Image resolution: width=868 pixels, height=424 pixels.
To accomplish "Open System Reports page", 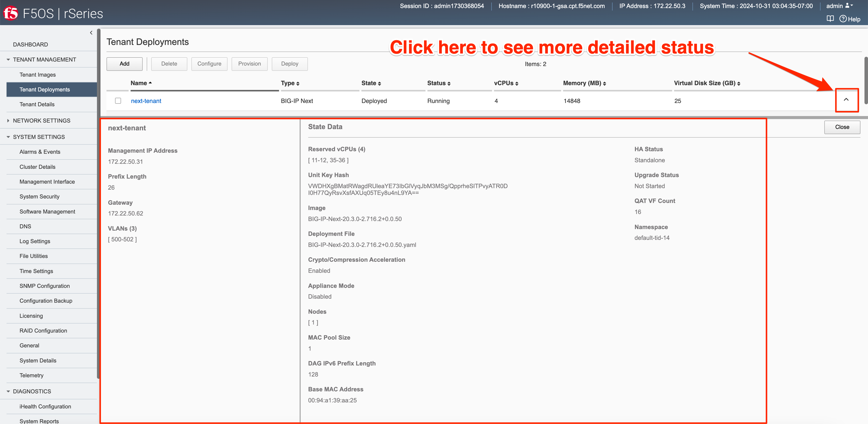I will (39, 421).
